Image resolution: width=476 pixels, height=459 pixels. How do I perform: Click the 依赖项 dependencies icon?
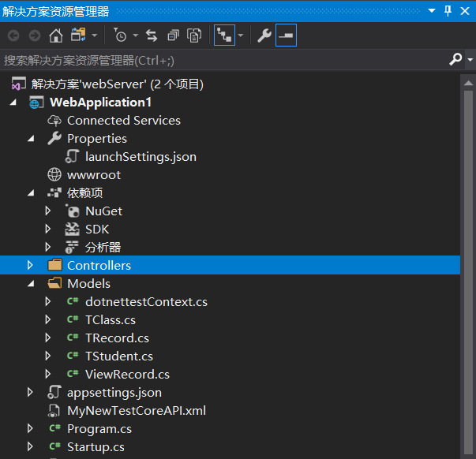[x=54, y=192]
